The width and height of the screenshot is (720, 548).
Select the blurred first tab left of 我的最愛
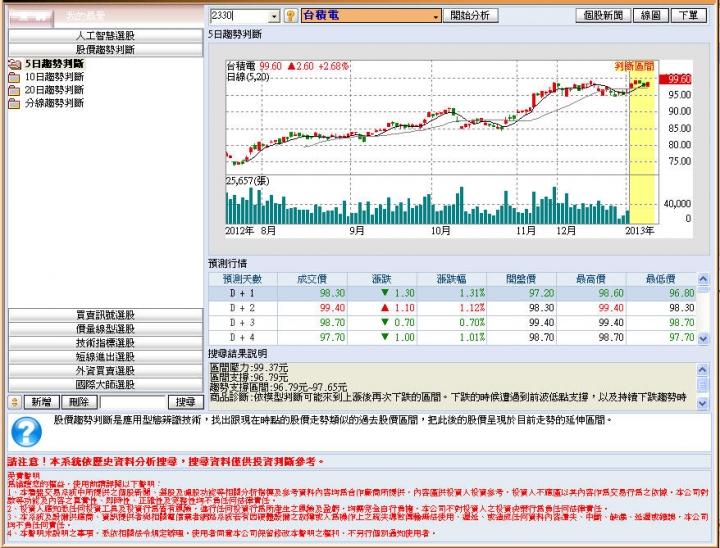pos(31,17)
